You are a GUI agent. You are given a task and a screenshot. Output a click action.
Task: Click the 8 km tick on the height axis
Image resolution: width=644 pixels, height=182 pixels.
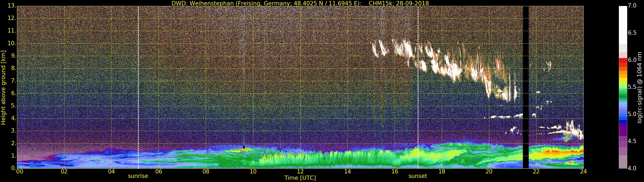click(14, 68)
